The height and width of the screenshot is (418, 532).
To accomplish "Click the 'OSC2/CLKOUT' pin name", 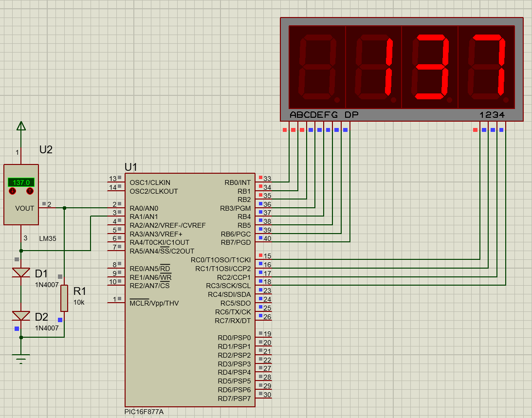I will (154, 191).
